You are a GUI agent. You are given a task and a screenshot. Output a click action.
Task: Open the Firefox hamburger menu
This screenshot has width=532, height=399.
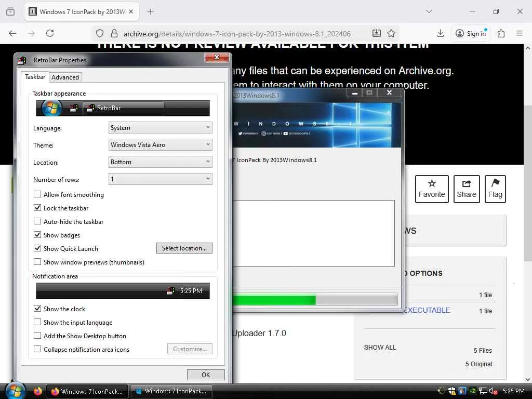pyautogui.click(x=520, y=33)
